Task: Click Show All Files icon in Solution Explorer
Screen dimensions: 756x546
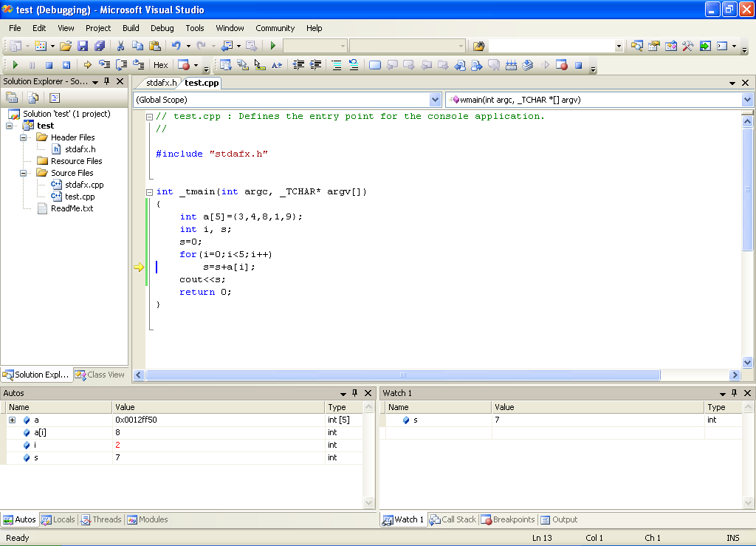Action: (x=33, y=98)
